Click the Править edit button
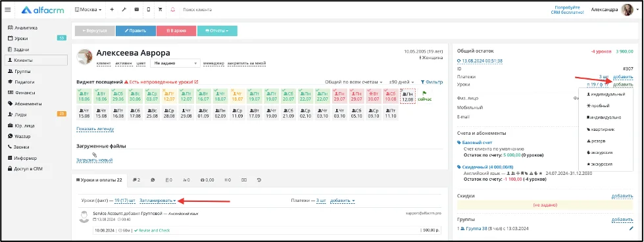Viewport: 644px width, 242px height. 136,31
